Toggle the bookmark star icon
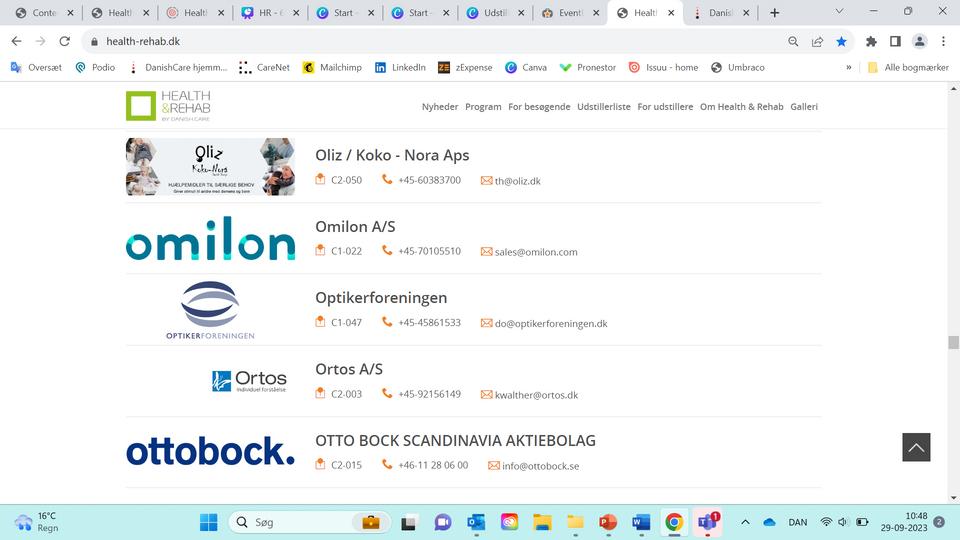 point(841,41)
